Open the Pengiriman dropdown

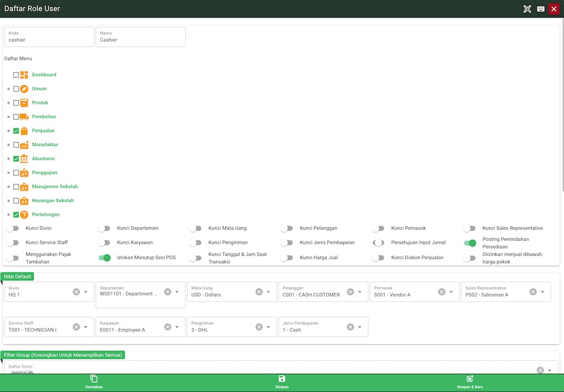click(x=268, y=327)
